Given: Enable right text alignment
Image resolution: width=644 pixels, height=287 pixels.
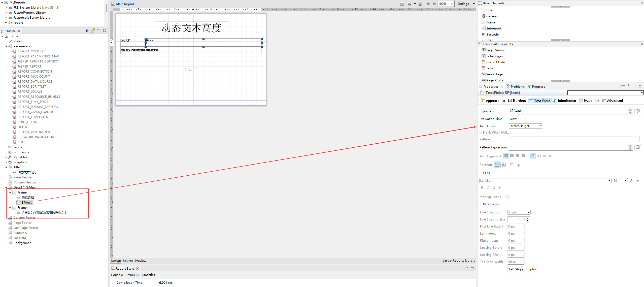Looking at the screenshot, I should [x=518, y=156].
